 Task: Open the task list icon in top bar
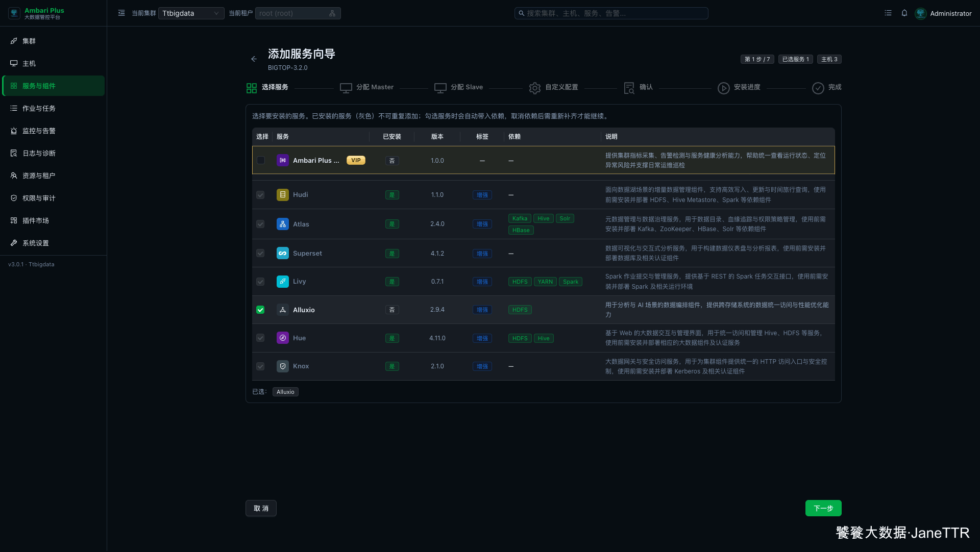[x=888, y=13]
